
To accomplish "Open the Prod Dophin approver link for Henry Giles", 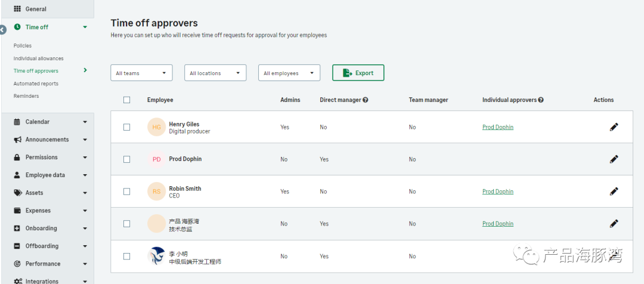I will click(x=497, y=127).
